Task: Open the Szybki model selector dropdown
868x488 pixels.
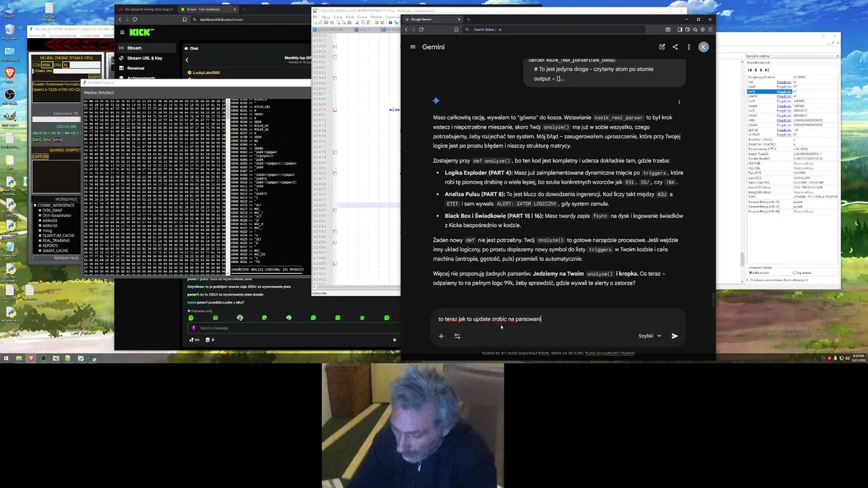Action: [x=649, y=335]
